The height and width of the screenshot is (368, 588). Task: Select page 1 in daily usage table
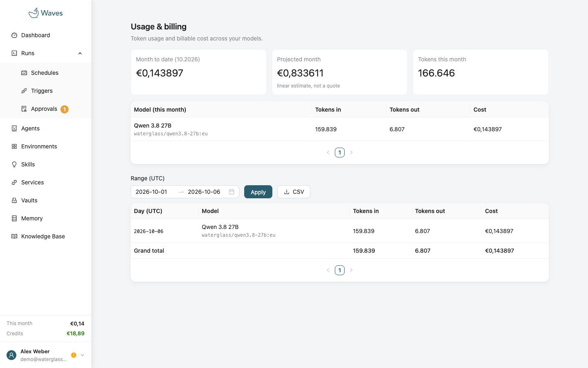tap(340, 270)
